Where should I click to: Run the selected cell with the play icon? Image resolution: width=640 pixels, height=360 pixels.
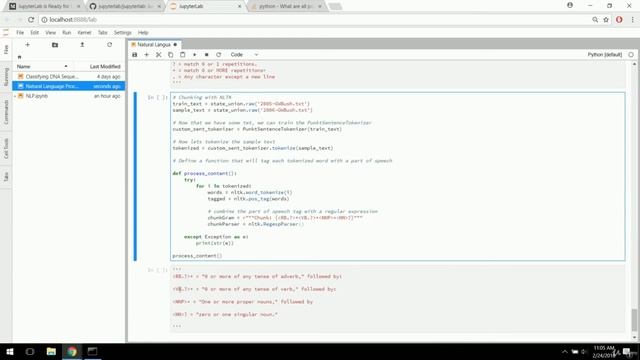pos(195,55)
